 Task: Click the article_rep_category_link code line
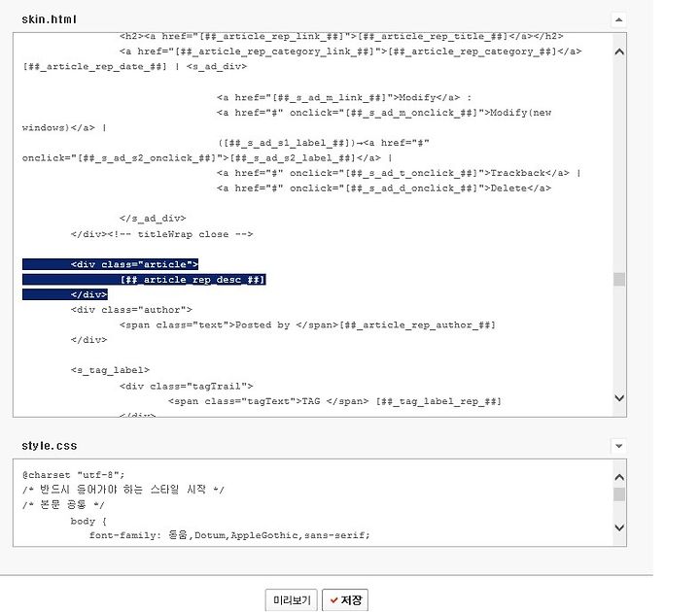(x=350, y=51)
